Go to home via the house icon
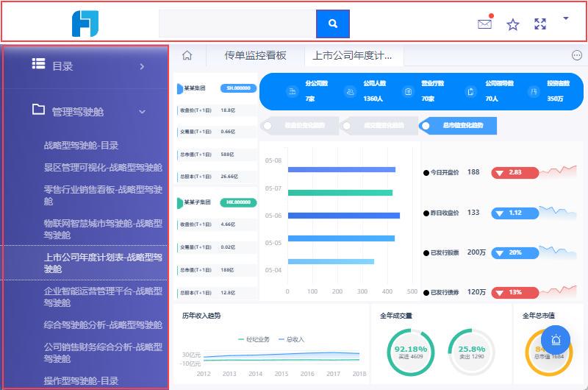Viewport: 588px width, 390px height. click(x=187, y=55)
